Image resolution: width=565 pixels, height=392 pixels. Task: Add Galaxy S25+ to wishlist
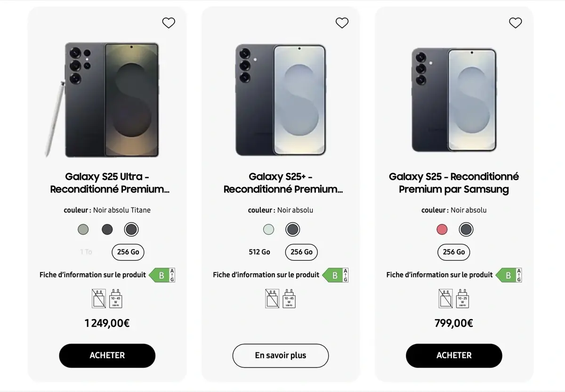(342, 23)
